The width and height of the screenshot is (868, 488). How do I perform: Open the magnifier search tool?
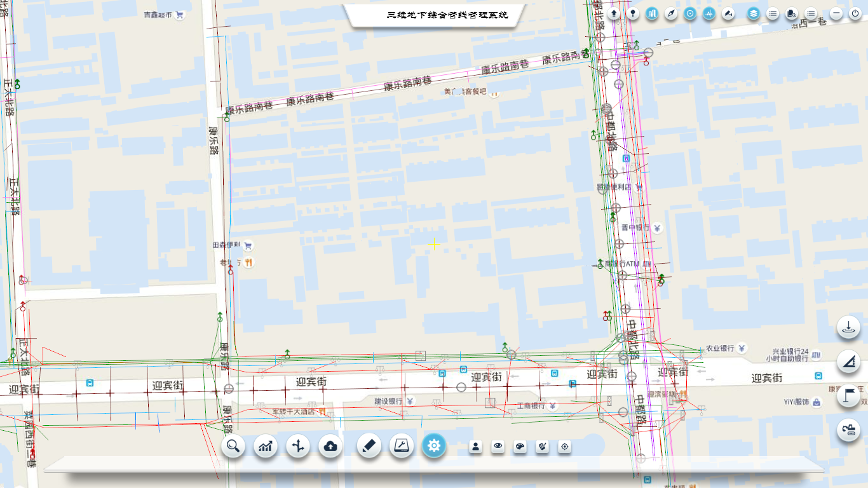pyautogui.click(x=233, y=446)
